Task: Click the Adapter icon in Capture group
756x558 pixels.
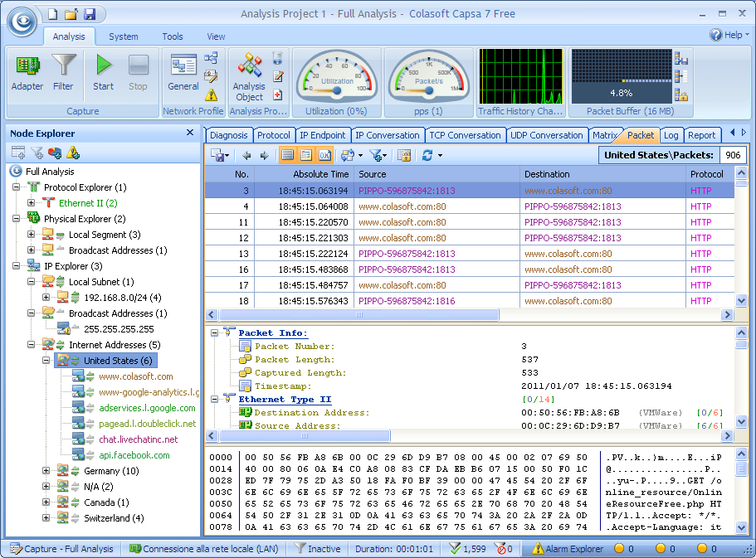Action: click(27, 66)
